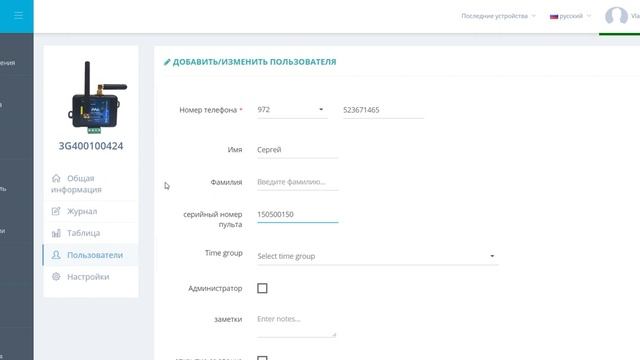Click the pencil icon in form heading
640x360 pixels.
[167, 62]
